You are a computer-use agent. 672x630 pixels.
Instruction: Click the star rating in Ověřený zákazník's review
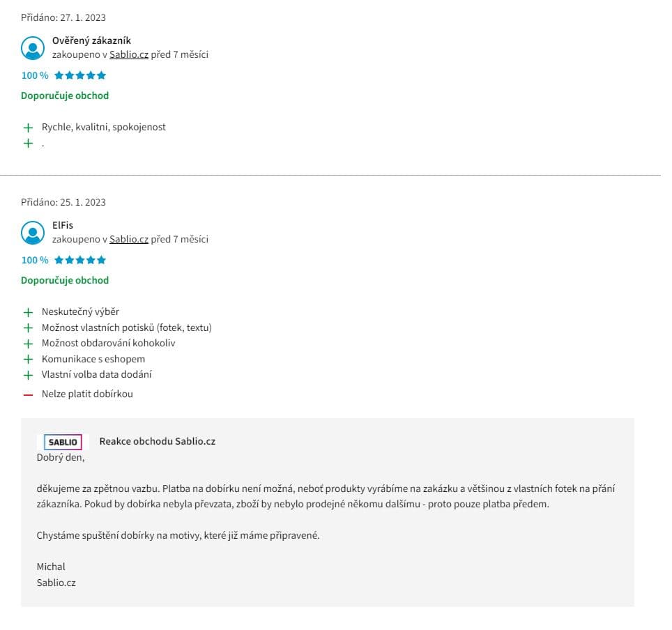point(80,75)
